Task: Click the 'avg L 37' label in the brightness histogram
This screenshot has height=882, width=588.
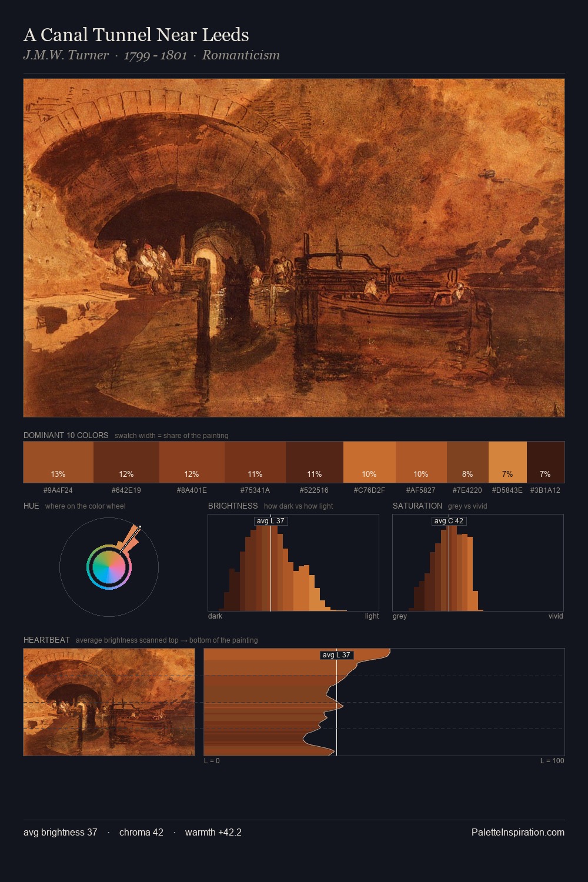Action: coord(270,521)
